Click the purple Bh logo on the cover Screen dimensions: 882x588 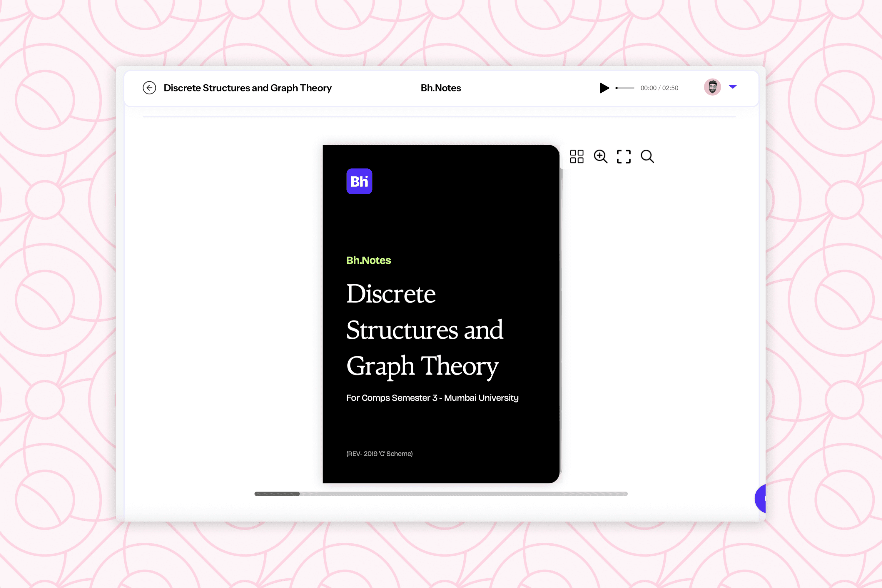(x=359, y=181)
